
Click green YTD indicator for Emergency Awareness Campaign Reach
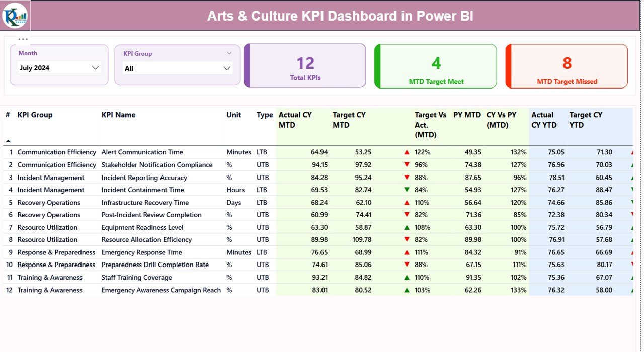click(633, 290)
